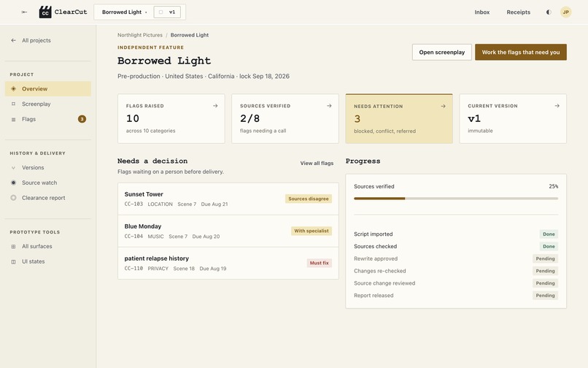Open the Inbox
This screenshot has width=588, height=368.
pyautogui.click(x=482, y=12)
